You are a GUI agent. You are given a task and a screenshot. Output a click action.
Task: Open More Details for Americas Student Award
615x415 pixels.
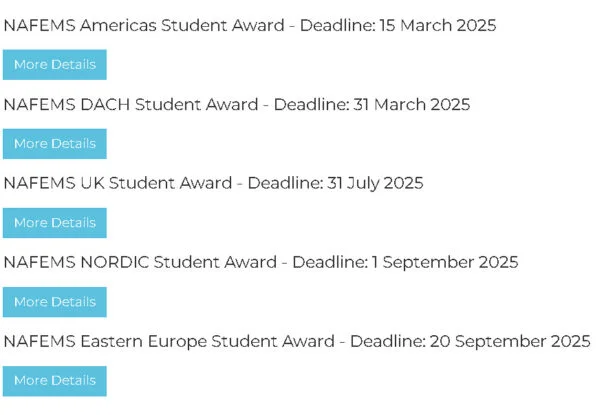[x=55, y=65]
